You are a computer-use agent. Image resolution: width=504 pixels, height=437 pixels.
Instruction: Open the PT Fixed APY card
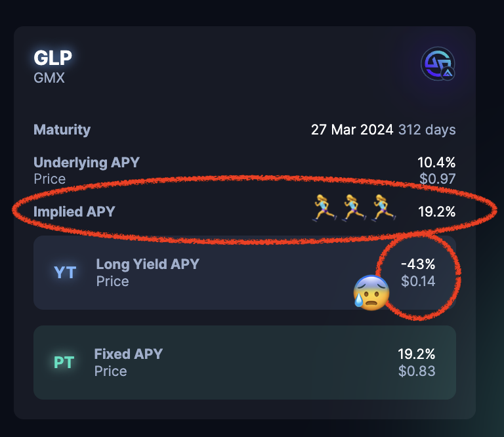245,362
